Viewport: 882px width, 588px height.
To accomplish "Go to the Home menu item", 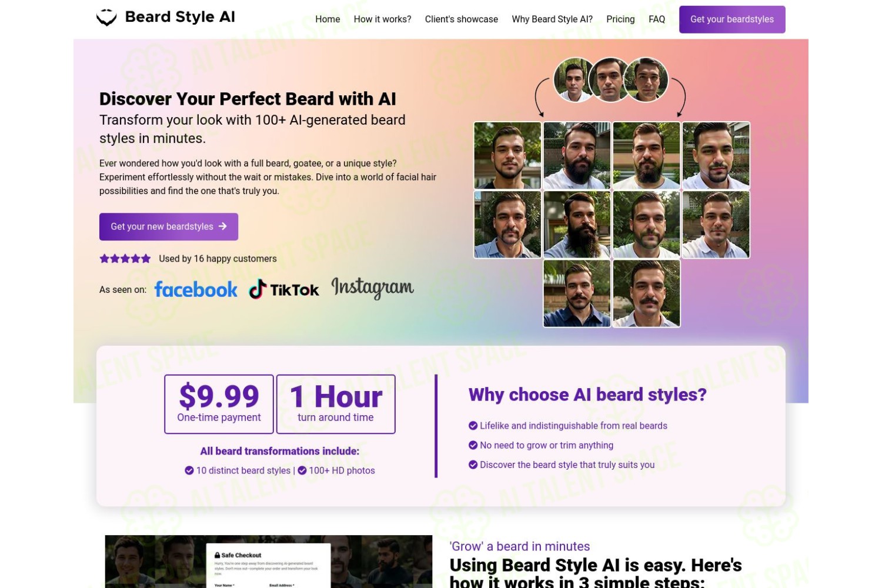I will (328, 19).
